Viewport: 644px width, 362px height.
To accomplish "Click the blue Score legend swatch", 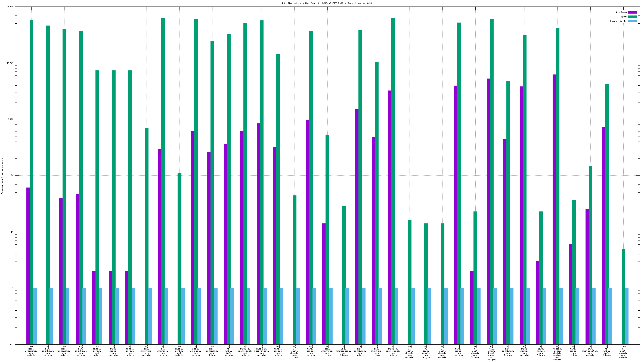I will click(632, 21).
